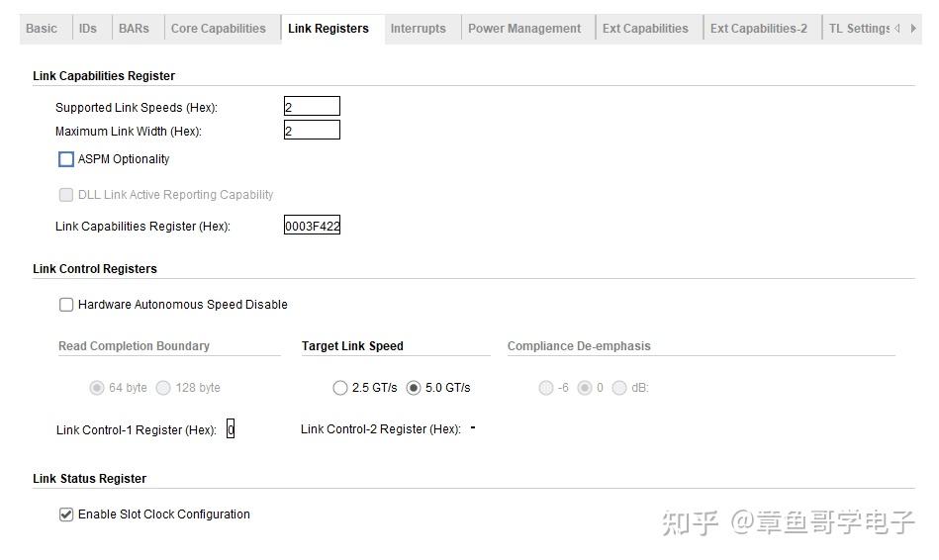Screen dimensions: 939x560
Task: Uncheck Enable Slot Clock Configuration
Action: (66, 514)
